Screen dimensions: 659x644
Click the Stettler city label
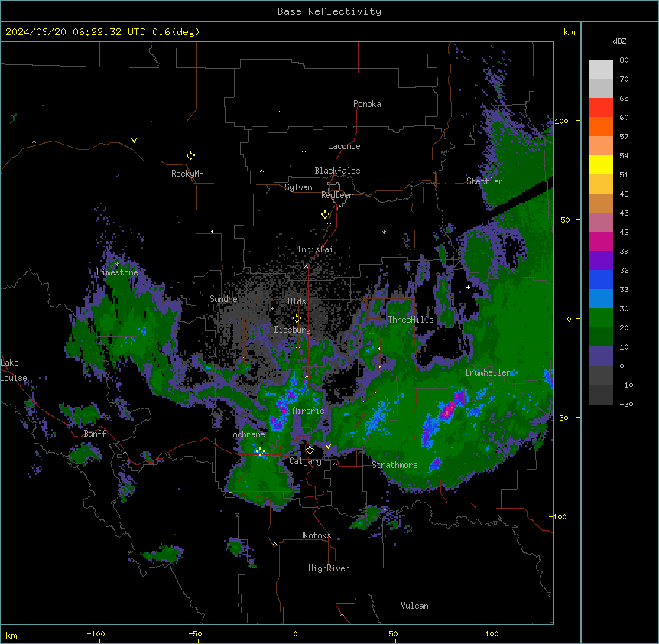point(485,181)
